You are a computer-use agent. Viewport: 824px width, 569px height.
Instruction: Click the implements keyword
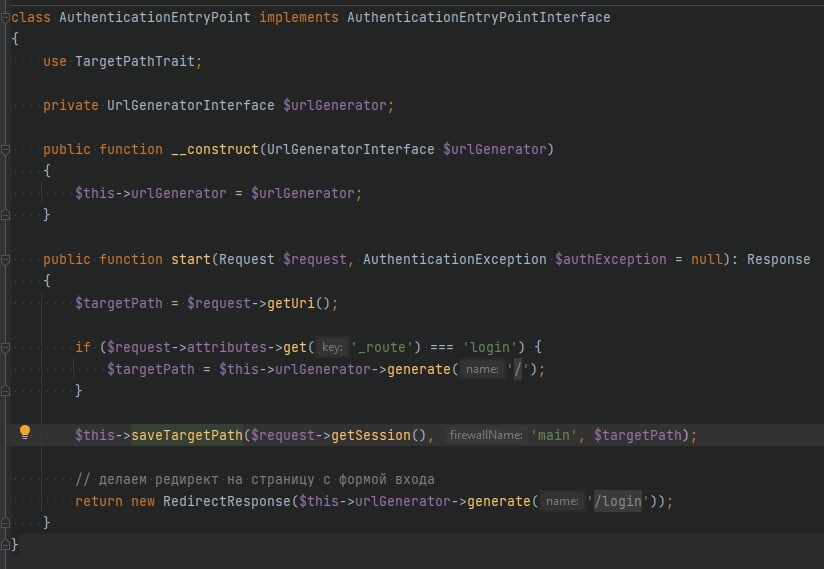pyautogui.click(x=298, y=17)
